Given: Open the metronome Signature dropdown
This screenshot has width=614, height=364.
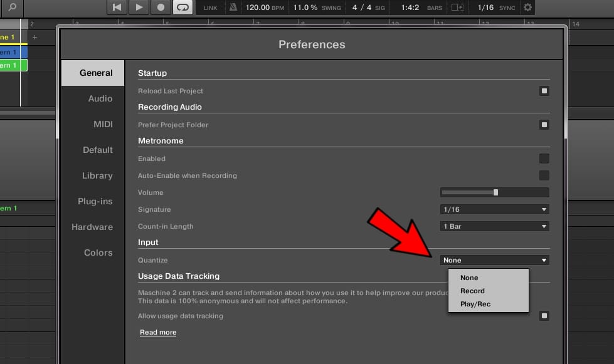Looking at the screenshot, I should coord(495,209).
